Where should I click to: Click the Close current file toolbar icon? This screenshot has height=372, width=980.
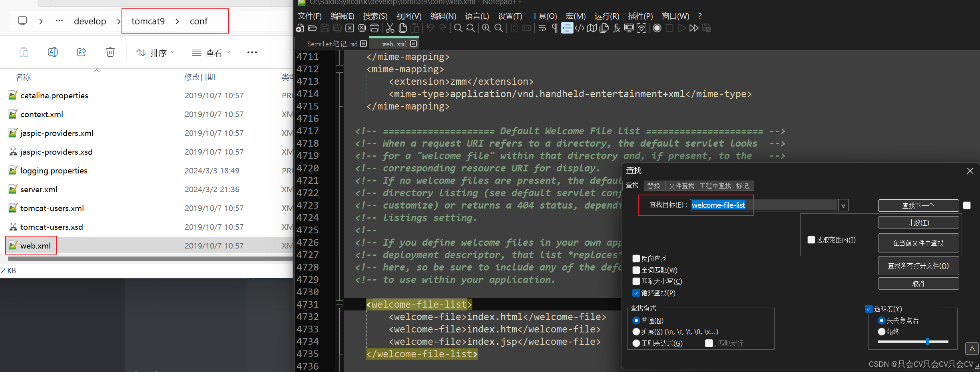[x=350, y=28]
